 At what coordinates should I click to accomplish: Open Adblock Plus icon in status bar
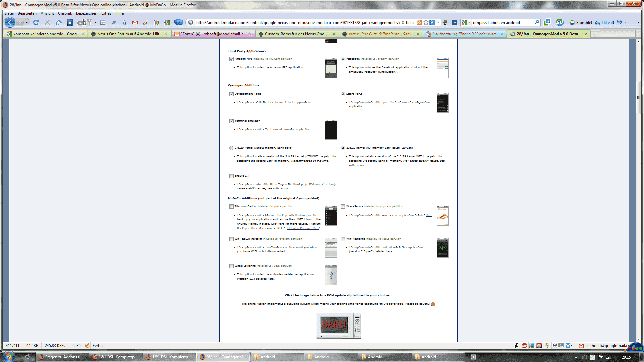[524, 346]
